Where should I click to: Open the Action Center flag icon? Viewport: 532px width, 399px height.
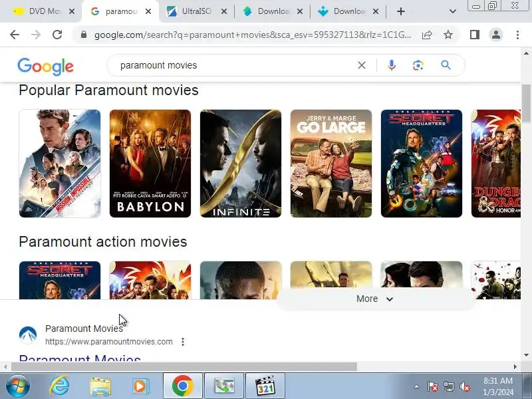[x=433, y=386]
